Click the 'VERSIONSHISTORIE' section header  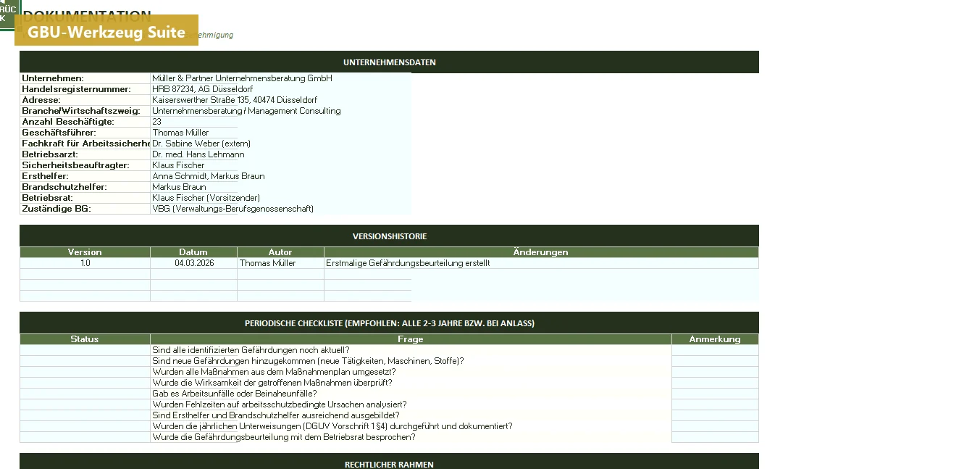389,236
